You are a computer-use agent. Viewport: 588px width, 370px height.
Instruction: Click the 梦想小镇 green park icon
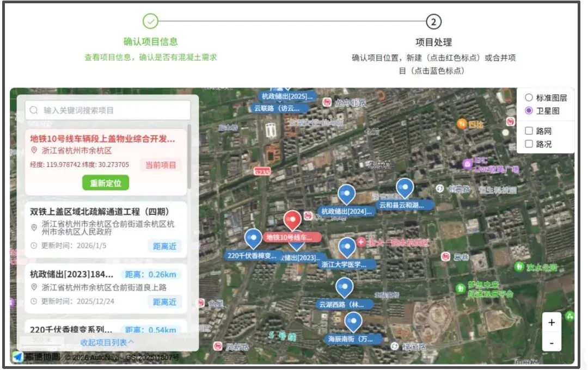coord(461,288)
